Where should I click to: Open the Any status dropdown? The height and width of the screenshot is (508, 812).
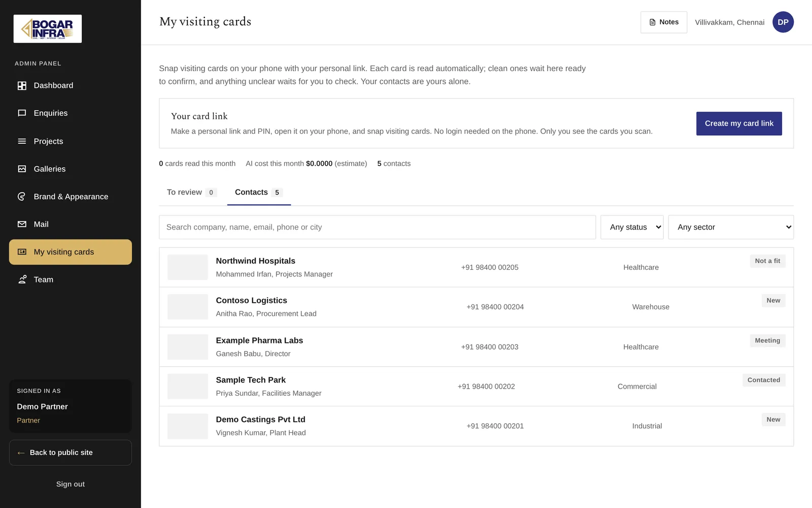tap(632, 227)
